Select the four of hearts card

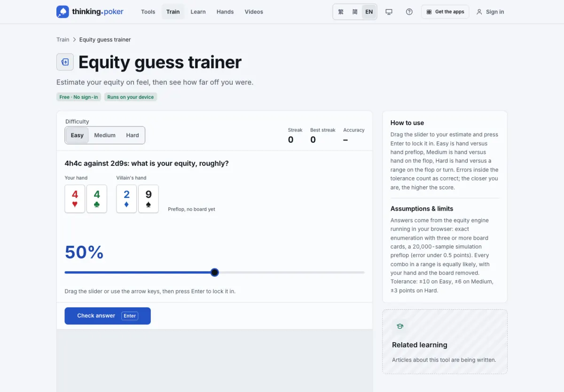(x=75, y=199)
